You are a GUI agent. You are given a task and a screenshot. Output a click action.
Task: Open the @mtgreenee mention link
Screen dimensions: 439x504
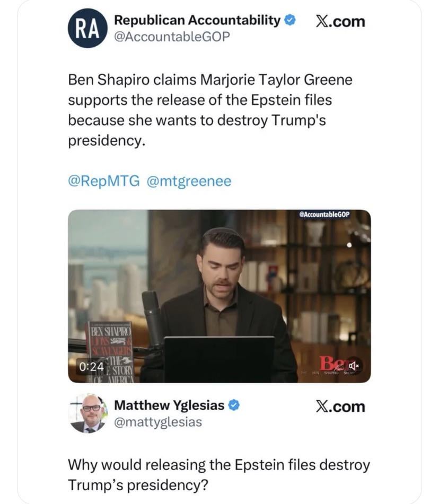click(x=189, y=181)
